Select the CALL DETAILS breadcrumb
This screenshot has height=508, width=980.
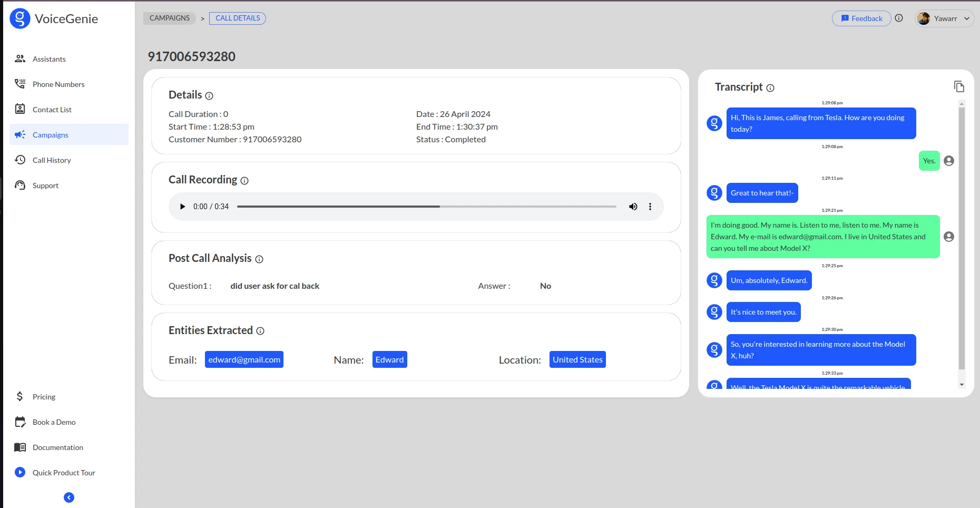click(237, 18)
